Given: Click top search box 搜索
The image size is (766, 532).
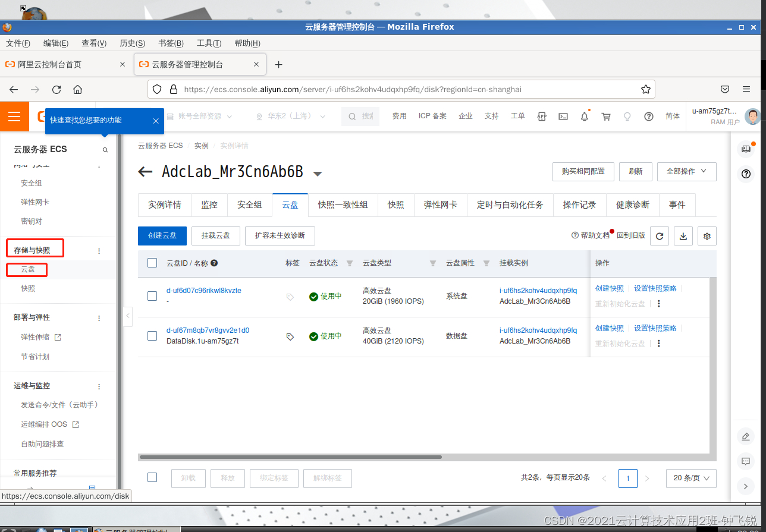Looking at the screenshot, I should click(360, 117).
